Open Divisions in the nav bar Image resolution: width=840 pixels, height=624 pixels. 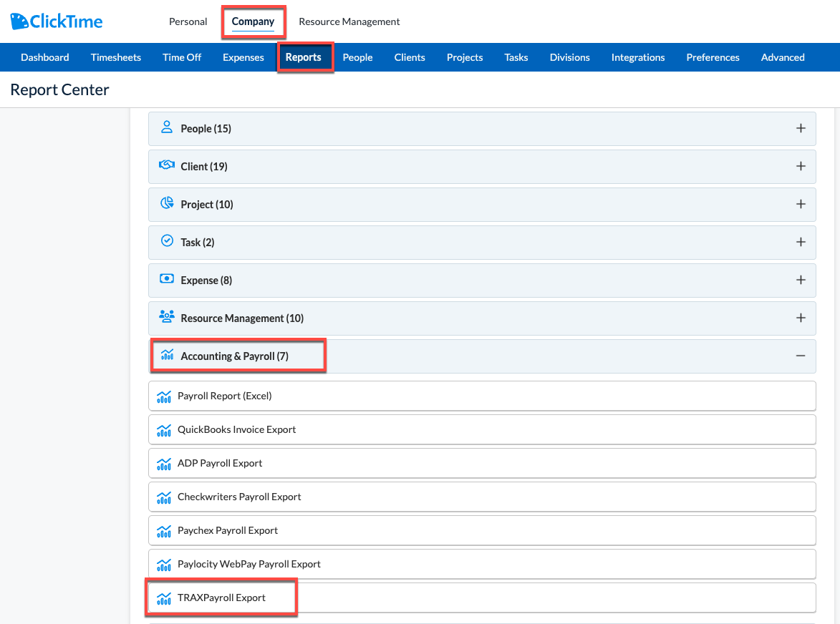coord(569,57)
